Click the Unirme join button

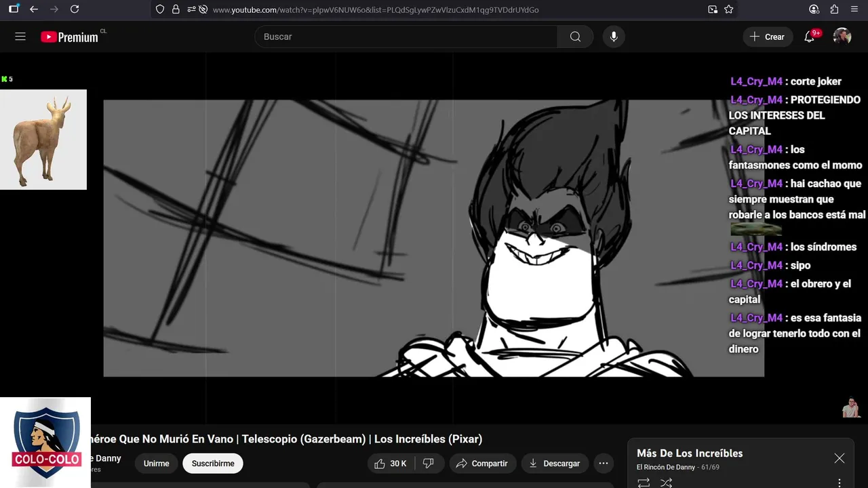(x=157, y=464)
